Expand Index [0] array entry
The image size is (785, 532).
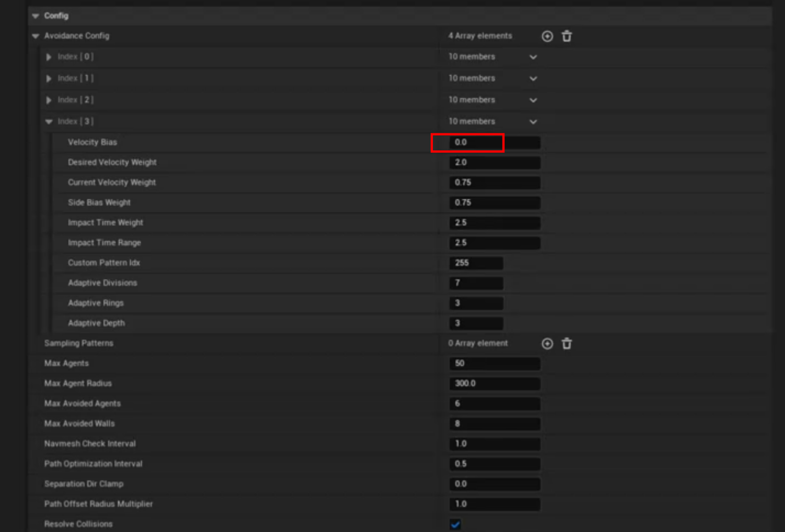pyautogui.click(x=49, y=57)
